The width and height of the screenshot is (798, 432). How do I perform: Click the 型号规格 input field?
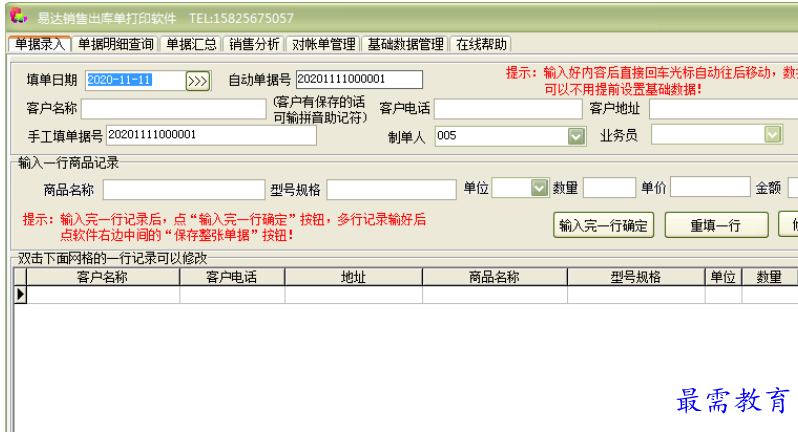pos(391,189)
